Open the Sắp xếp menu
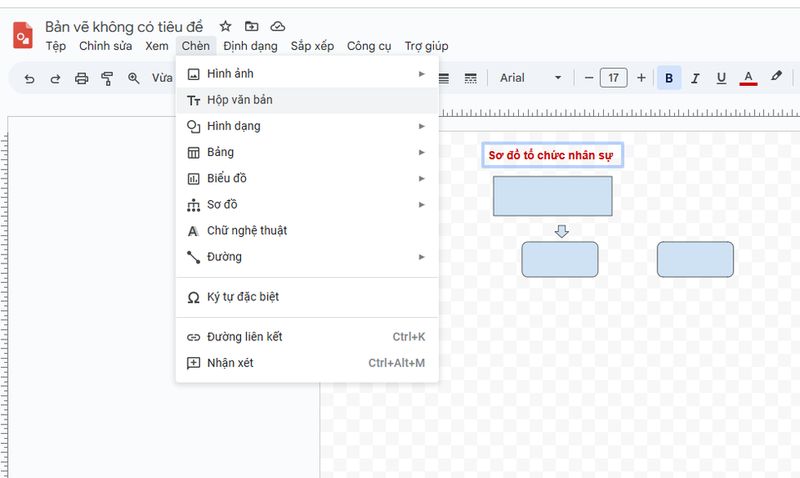 (312, 46)
